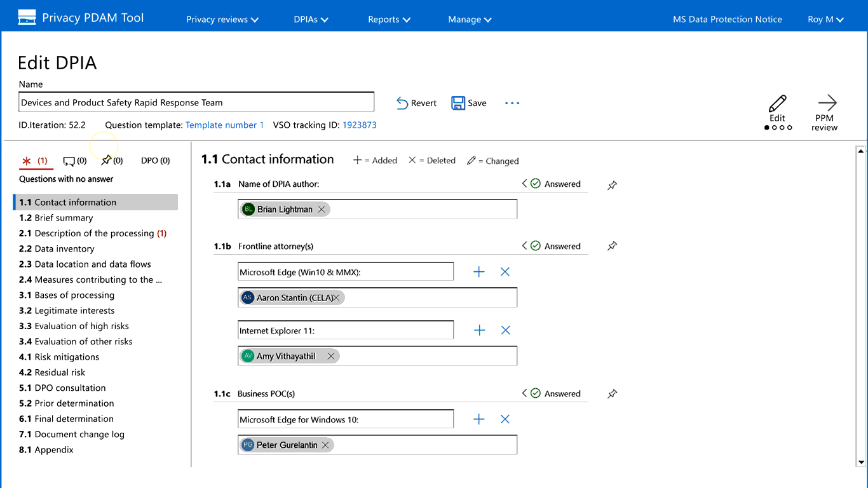Open the Template number 1 link
The width and height of the screenshot is (868, 488).
[x=224, y=125]
